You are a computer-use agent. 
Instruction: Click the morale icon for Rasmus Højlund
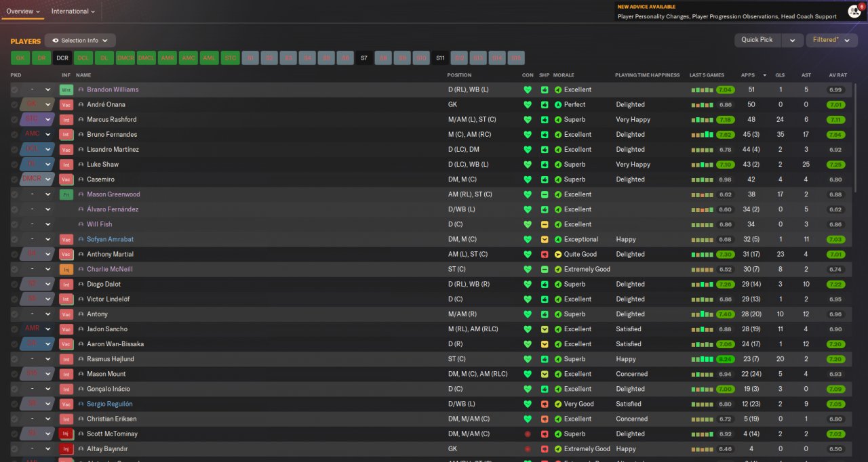tap(558, 359)
